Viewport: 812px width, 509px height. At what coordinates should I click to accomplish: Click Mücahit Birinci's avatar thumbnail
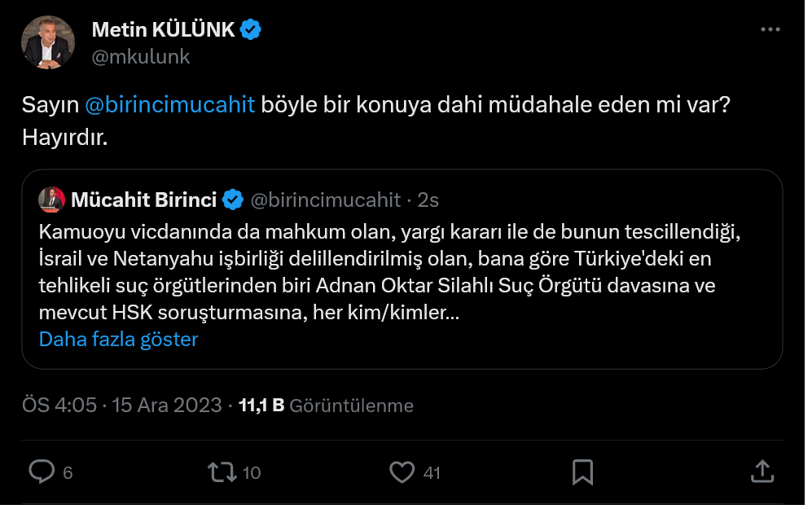pyautogui.click(x=52, y=198)
